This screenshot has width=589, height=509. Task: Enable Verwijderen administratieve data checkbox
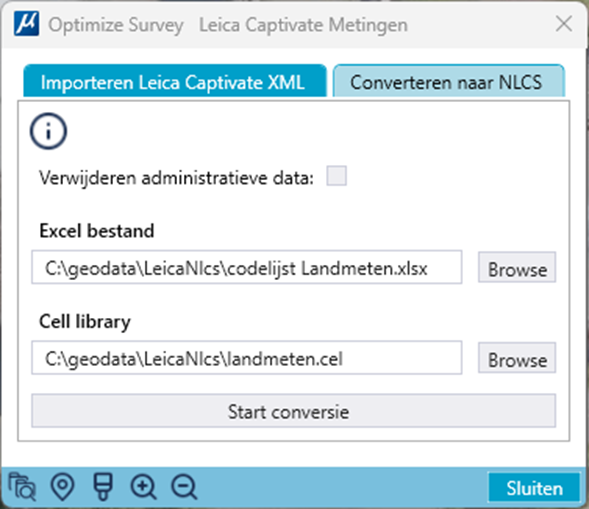click(337, 176)
